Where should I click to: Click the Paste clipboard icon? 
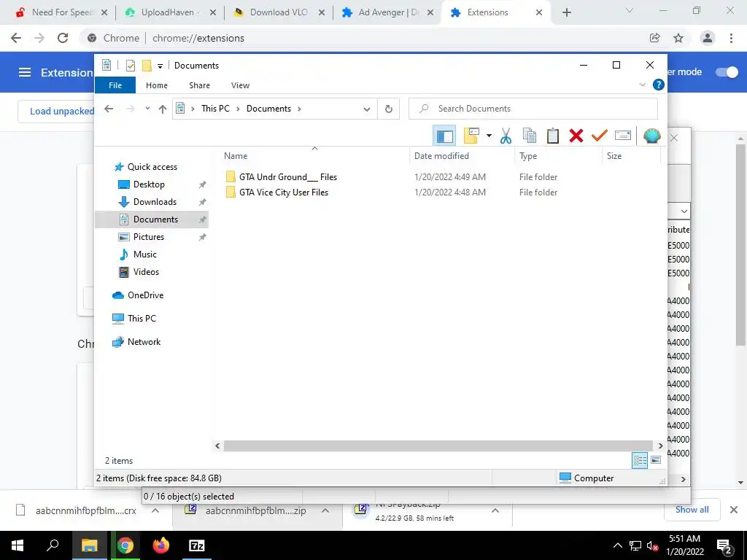coord(553,136)
